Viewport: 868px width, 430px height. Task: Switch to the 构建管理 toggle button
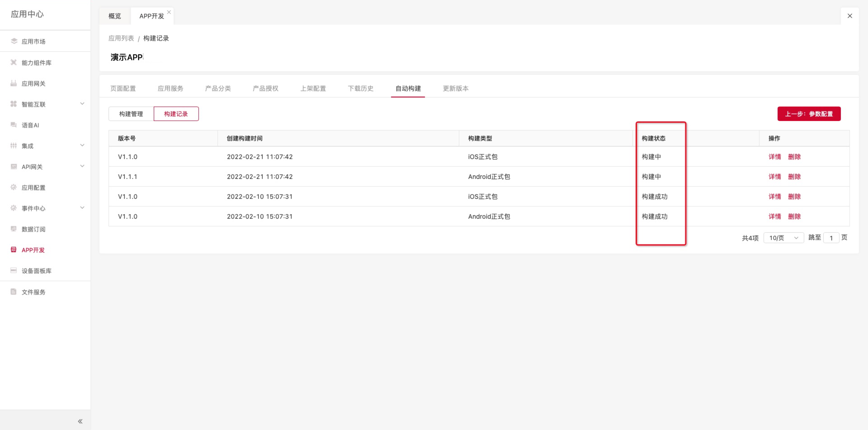[131, 114]
